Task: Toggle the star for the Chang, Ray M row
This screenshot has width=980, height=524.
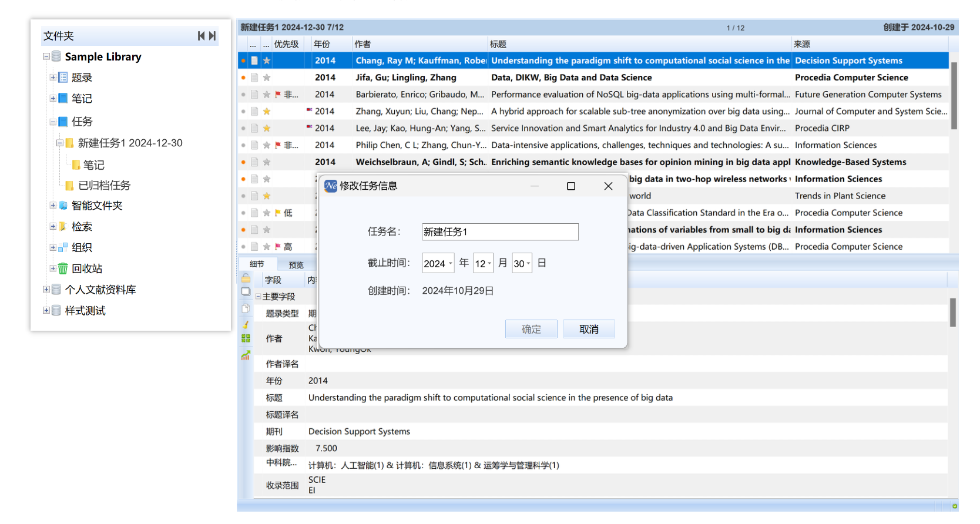Action: pyautogui.click(x=267, y=61)
